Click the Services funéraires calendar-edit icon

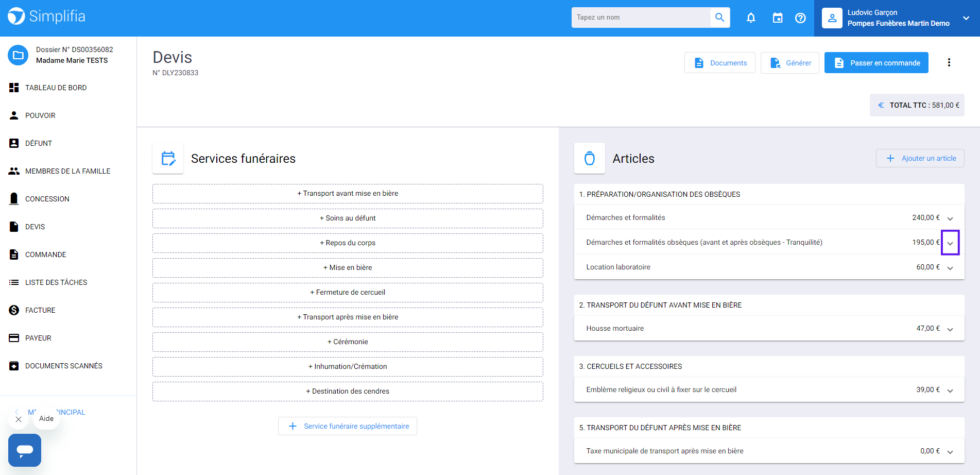(x=168, y=158)
